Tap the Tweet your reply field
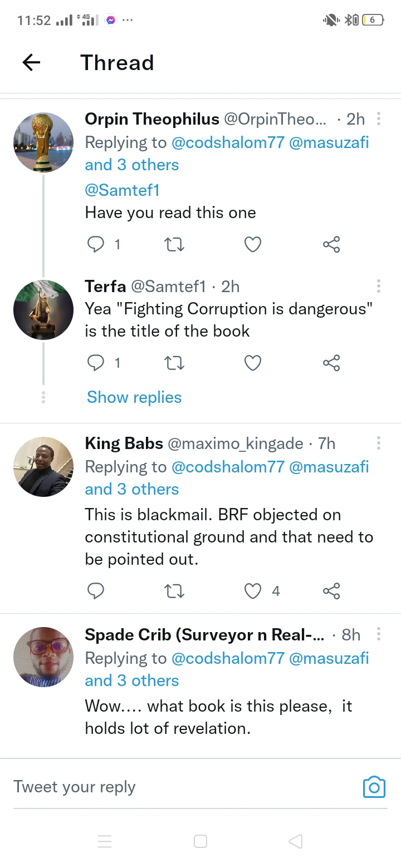The height and width of the screenshot is (868, 401). (x=178, y=787)
